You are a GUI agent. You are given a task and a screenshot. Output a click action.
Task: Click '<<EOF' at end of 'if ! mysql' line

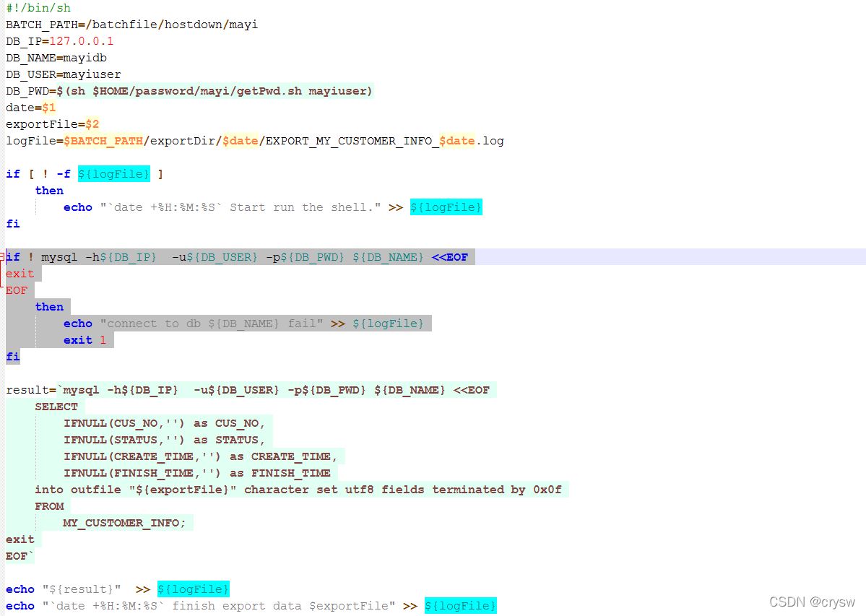(x=449, y=256)
